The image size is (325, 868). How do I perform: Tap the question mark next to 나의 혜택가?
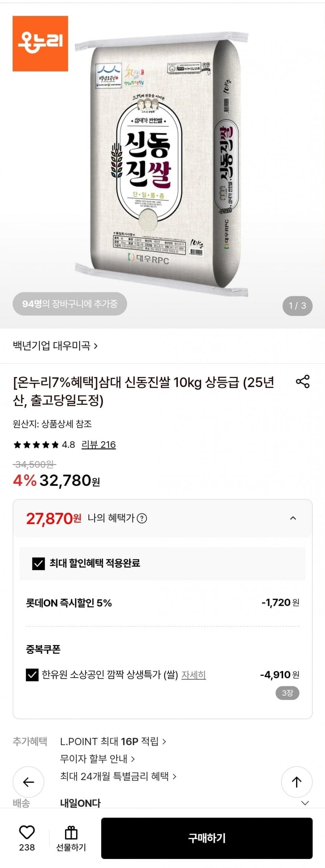coord(142,518)
